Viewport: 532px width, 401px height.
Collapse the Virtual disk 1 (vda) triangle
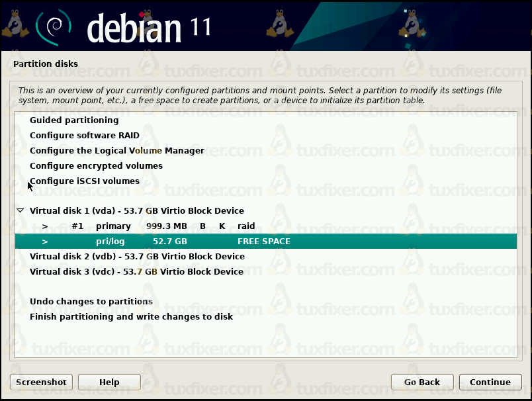pyautogui.click(x=21, y=210)
